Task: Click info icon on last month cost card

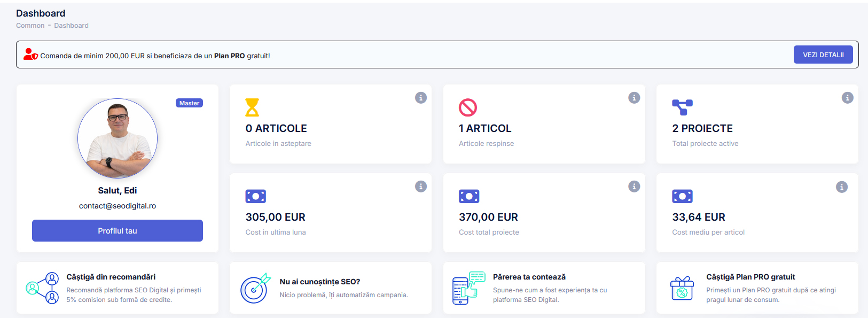Action: click(x=421, y=187)
